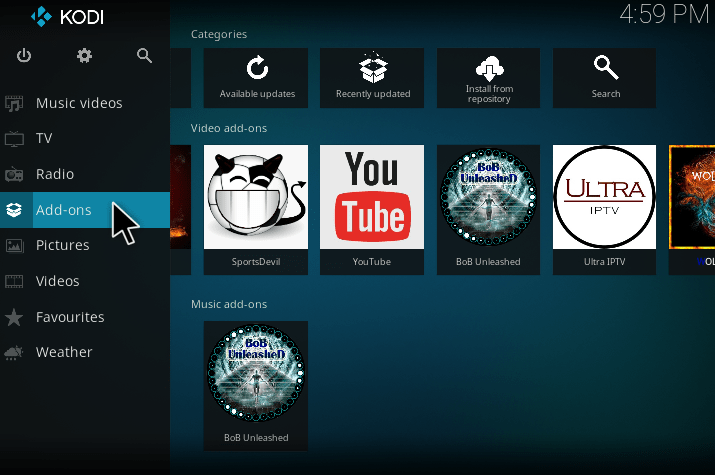Click the Music videos film-note icon
This screenshot has width=715, height=475.
coord(14,103)
